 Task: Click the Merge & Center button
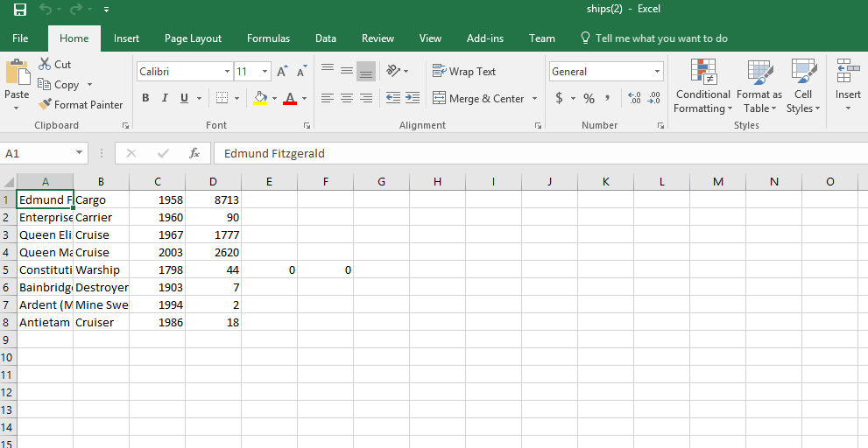[478, 99]
